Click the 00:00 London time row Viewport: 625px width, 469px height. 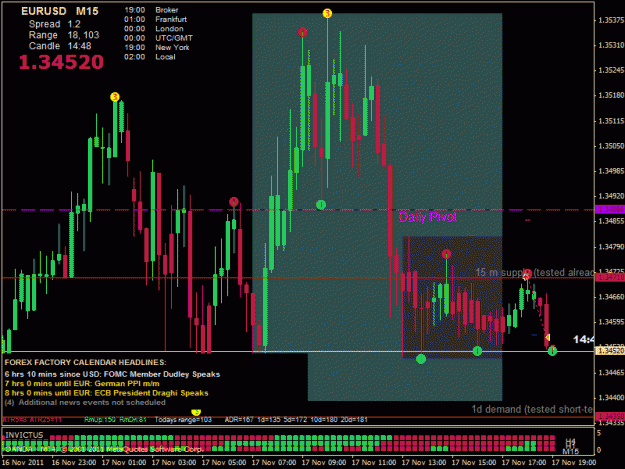click(x=154, y=29)
